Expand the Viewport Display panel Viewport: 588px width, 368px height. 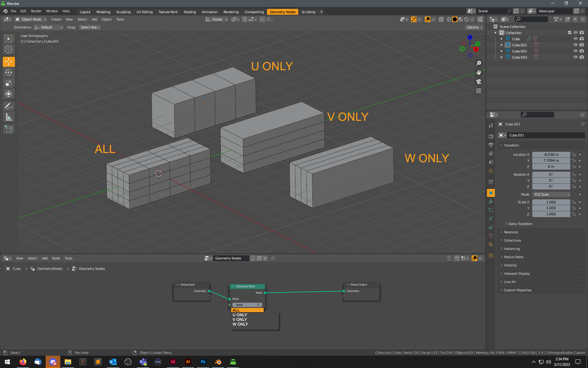(517, 274)
